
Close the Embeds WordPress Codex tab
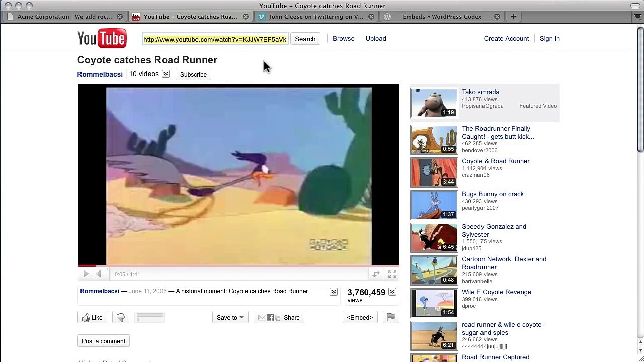497,17
